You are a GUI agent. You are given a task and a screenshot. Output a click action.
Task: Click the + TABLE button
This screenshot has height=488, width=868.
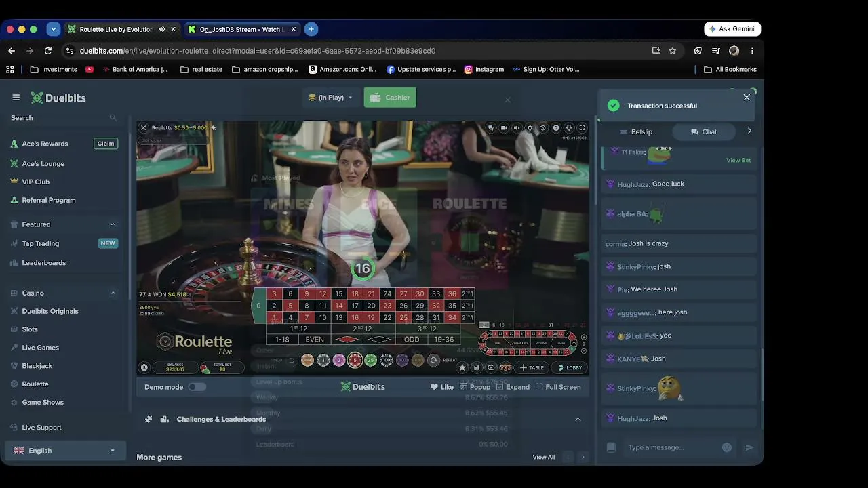(x=532, y=368)
